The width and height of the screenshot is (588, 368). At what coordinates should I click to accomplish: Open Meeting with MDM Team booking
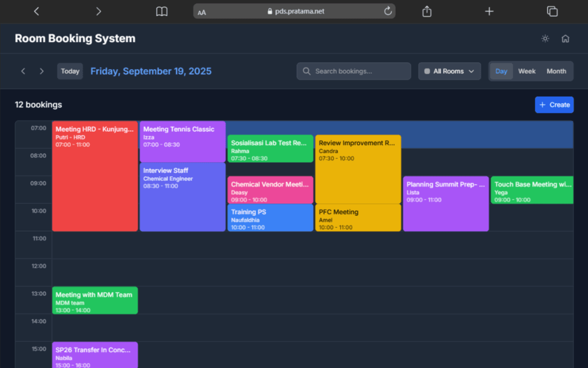click(95, 301)
